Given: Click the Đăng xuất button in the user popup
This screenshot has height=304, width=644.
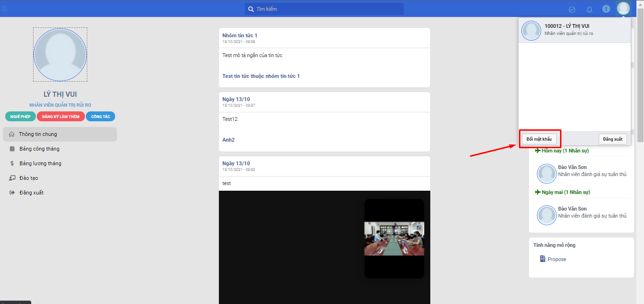Looking at the screenshot, I should click(613, 139).
